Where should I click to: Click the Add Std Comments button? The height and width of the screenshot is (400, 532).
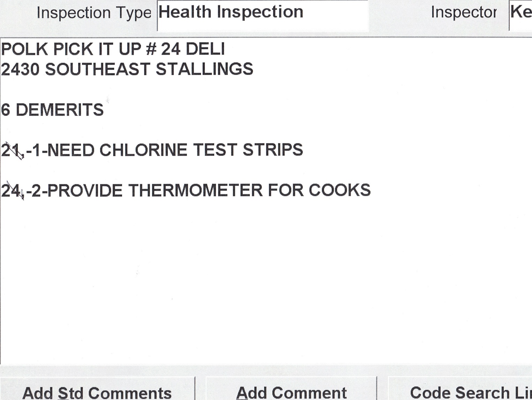pos(97,392)
